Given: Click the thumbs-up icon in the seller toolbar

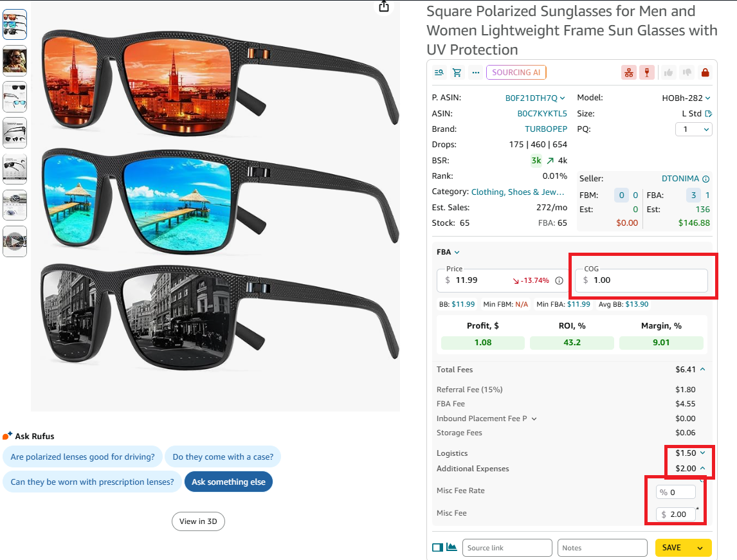Looking at the screenshot, I should [668, 72].
